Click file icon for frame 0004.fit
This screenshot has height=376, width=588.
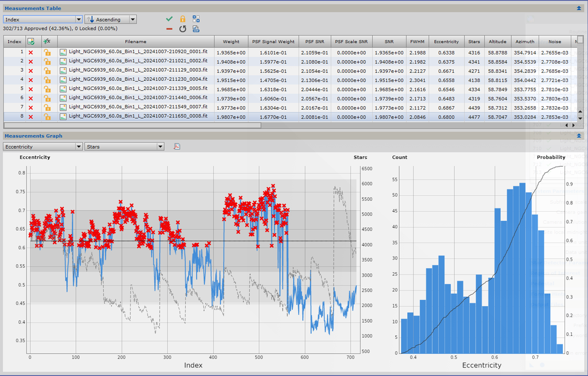pyautogui.click(x=63, y=80)
